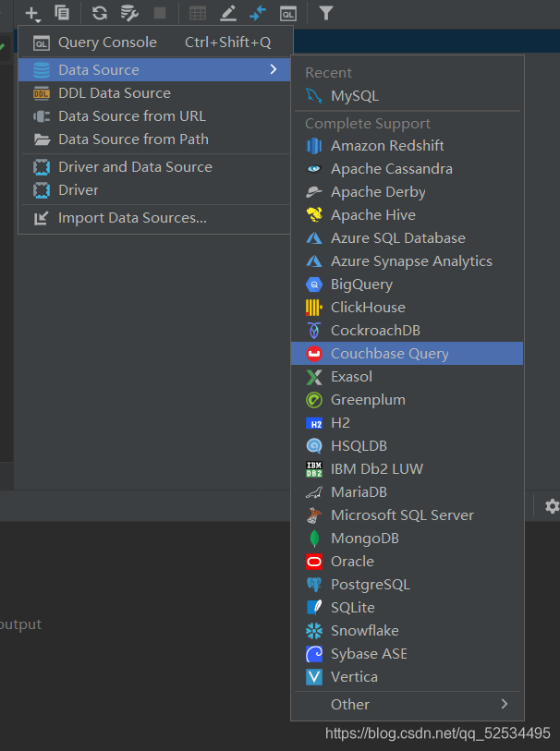The image size is (560, 751).
Task: Choose Driver and Data Source
Action: coord(154,167)
